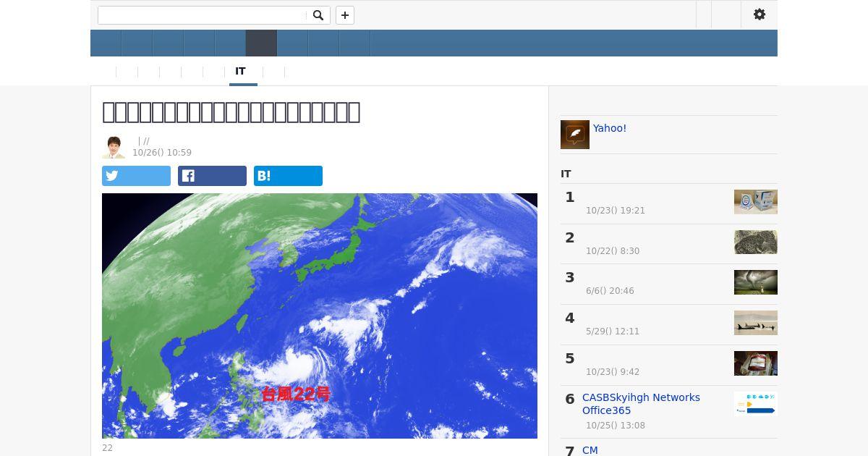Open rank 5 dark red thumbnail
The height and width of the screenshot is (456, 868).
(756, 363)
